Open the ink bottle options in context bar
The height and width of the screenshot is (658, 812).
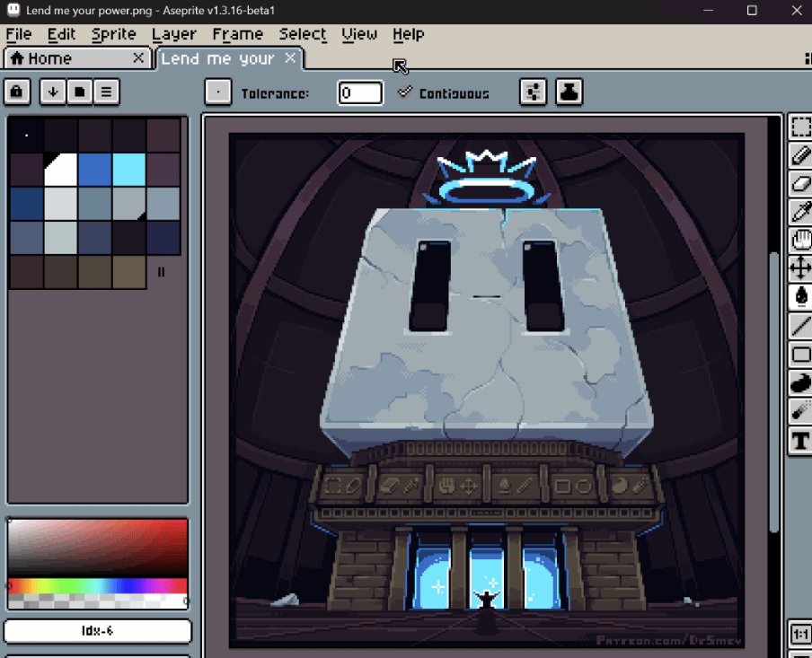(x=569, y=92)
